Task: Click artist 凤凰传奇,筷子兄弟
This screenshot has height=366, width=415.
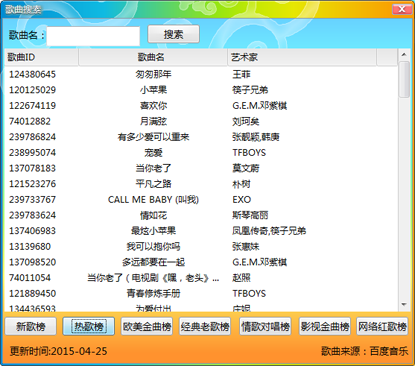Action: (269, 231)
